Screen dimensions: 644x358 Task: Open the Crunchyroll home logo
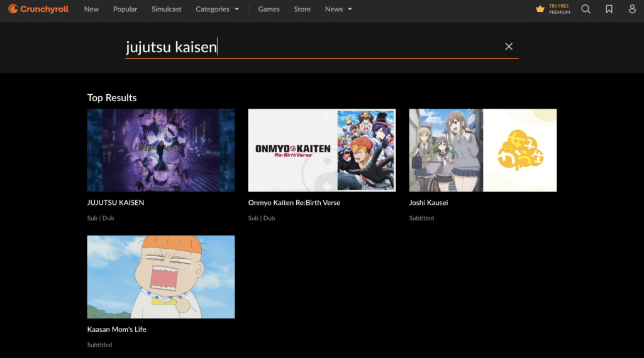38,9
